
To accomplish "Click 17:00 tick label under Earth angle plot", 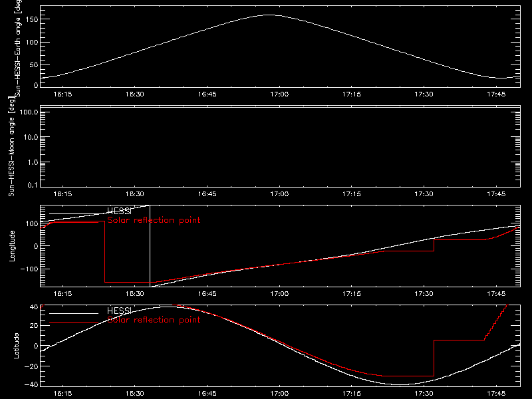I will 279,94.
